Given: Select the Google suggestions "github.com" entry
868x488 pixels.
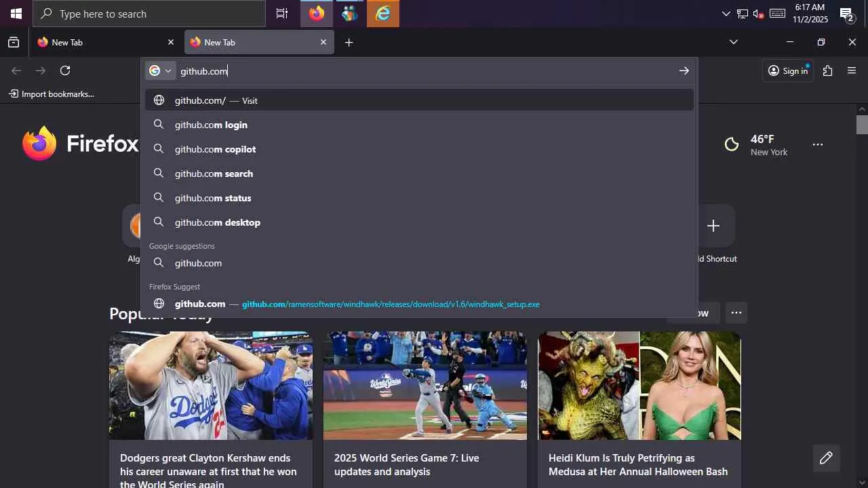Looking at the screenshot, I should [419, 263].
